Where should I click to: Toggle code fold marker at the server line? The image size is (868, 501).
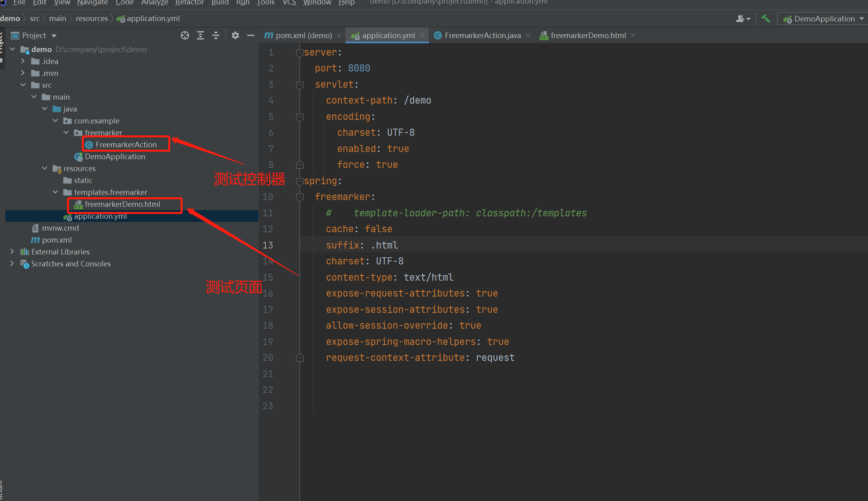tap(300, 52)
